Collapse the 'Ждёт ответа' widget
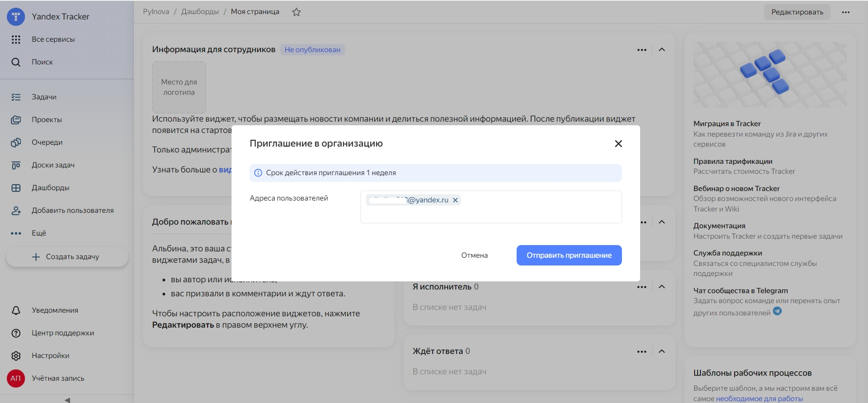The height and width of the screenshot is (403, 868). pyautogui.click(x=662, y=352)
